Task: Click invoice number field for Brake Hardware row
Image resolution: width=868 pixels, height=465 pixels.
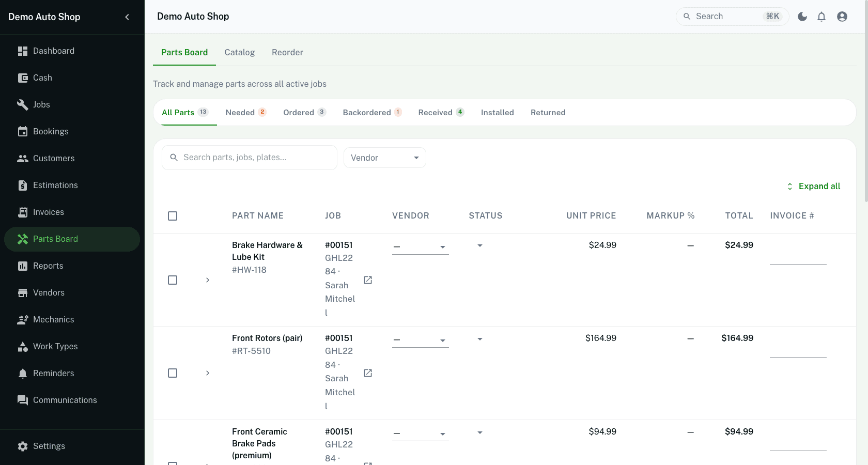Action: pos(798,256)
